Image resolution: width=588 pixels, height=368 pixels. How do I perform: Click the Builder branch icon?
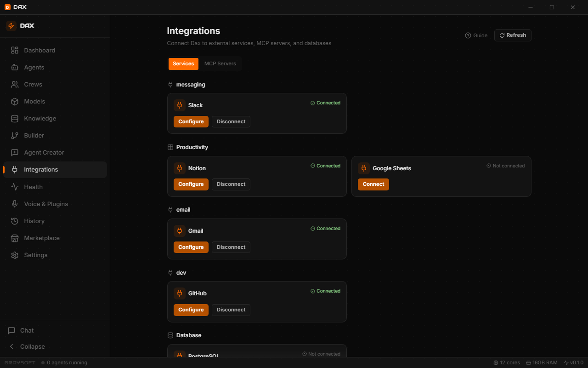coord(15,135)
